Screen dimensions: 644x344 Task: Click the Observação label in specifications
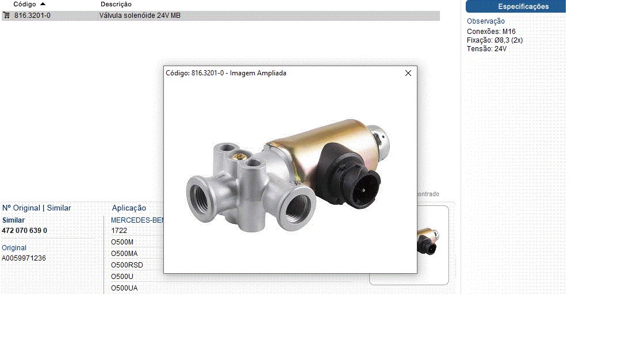(486, 21)
